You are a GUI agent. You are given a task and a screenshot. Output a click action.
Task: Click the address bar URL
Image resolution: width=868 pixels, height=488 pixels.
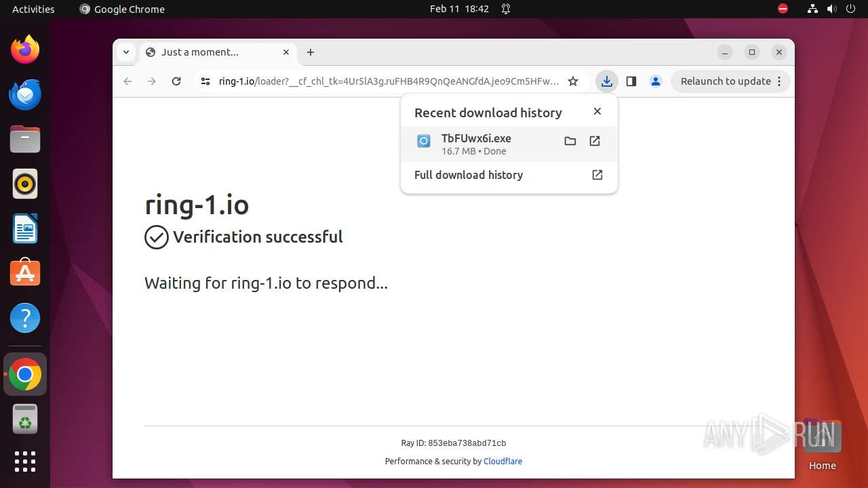coord(389,81)
